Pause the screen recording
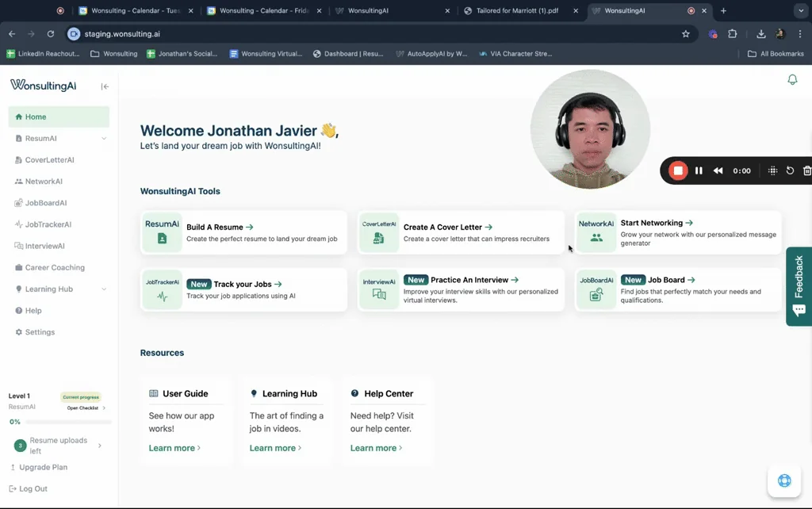Screen dimensions: 812x509 coord(699,170)
